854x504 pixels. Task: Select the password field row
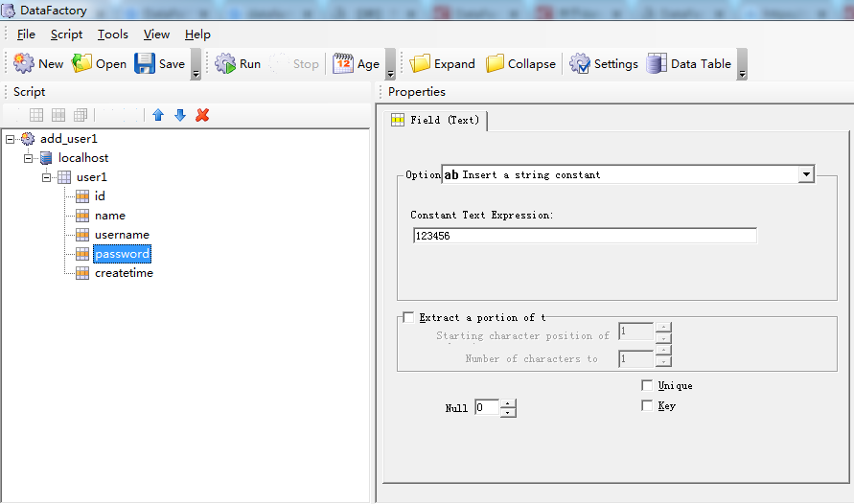[122, 254]
